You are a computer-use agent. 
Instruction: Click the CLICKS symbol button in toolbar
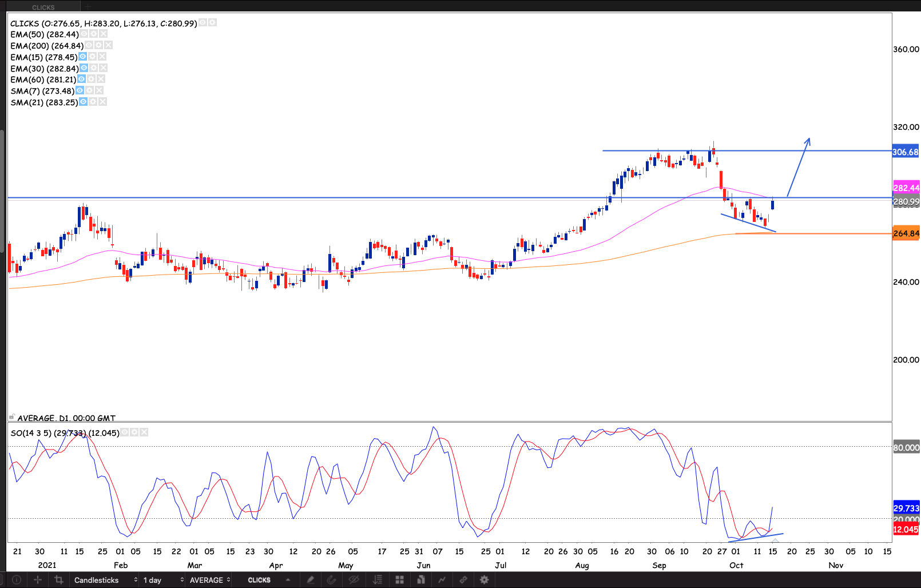[259, 580]
